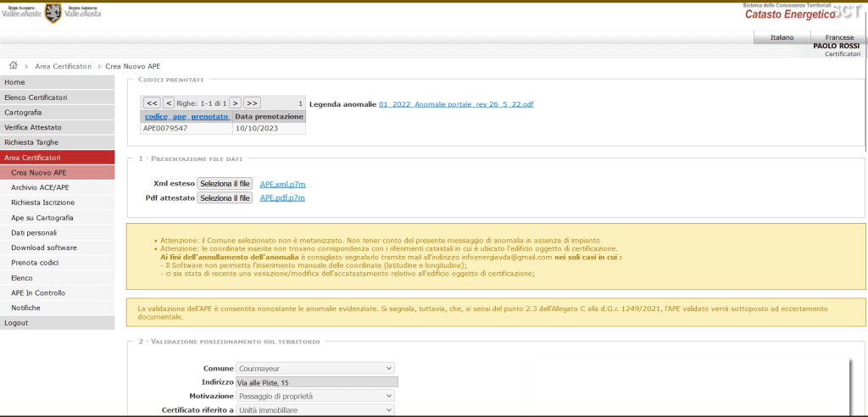Open Prenota codici submenu item
This screenshot has width=868, height=417.
pyautogui.click(x=58, y=263)
